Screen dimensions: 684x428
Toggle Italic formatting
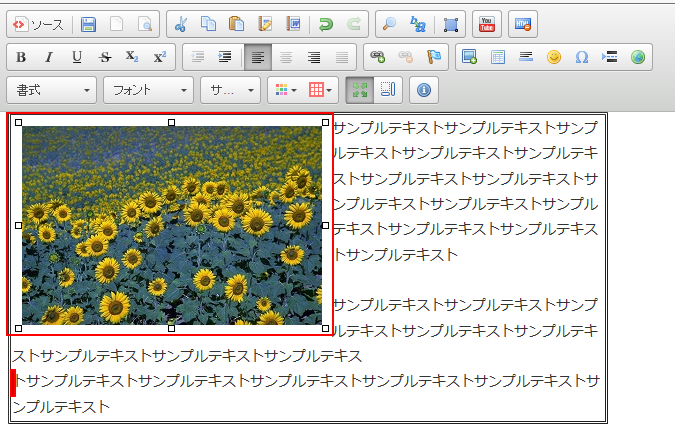tap(49, 57)
